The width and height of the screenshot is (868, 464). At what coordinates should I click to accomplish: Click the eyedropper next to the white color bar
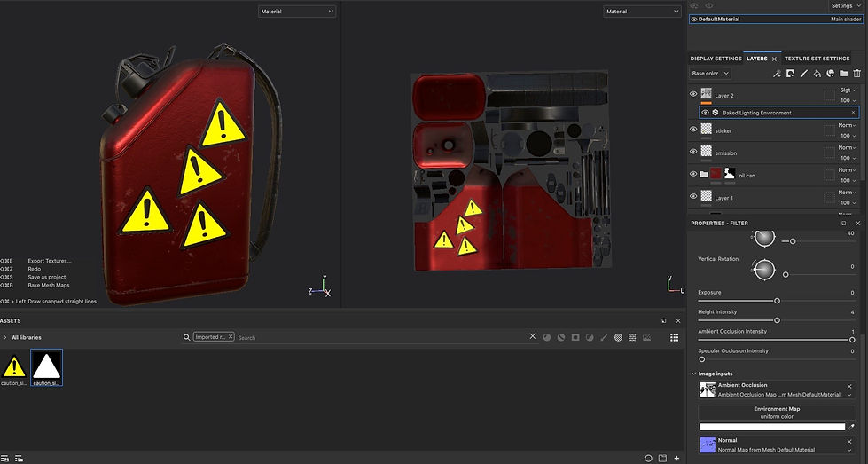(852, 427)
